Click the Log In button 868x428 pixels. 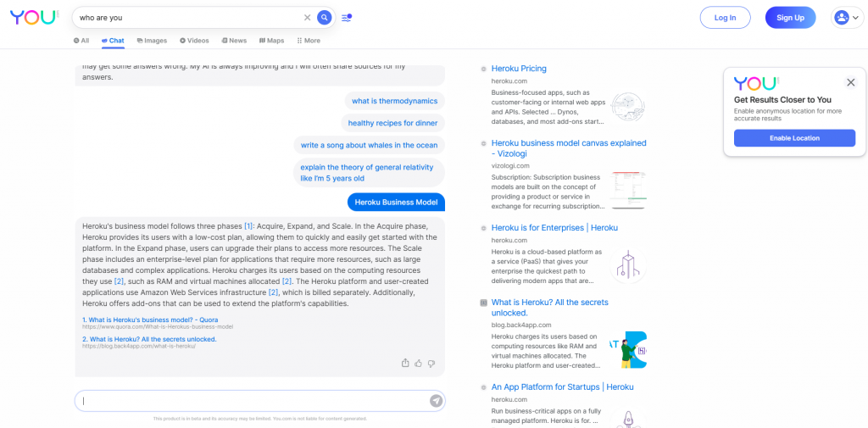(726, 18)
